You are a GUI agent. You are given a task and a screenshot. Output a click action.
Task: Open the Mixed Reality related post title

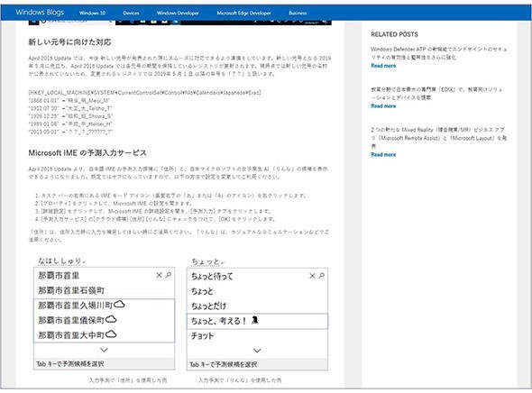(439, 138)
